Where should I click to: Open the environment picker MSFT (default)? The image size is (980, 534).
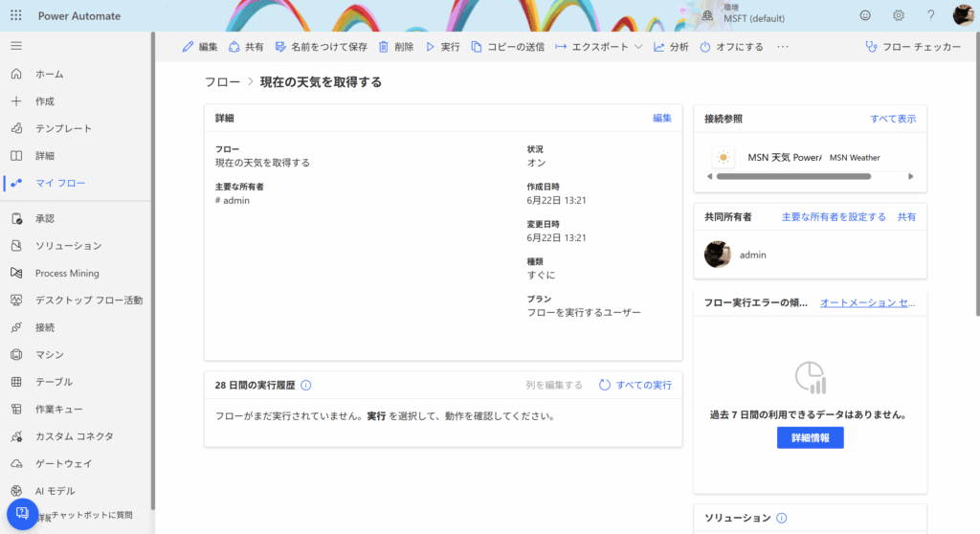(743, 13)
